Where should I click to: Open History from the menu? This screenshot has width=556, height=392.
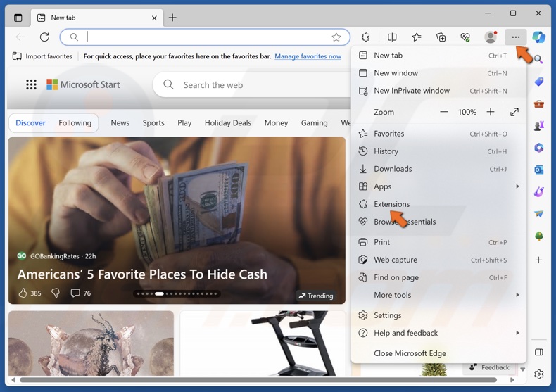pyautogui.click(x=438, y=151)
